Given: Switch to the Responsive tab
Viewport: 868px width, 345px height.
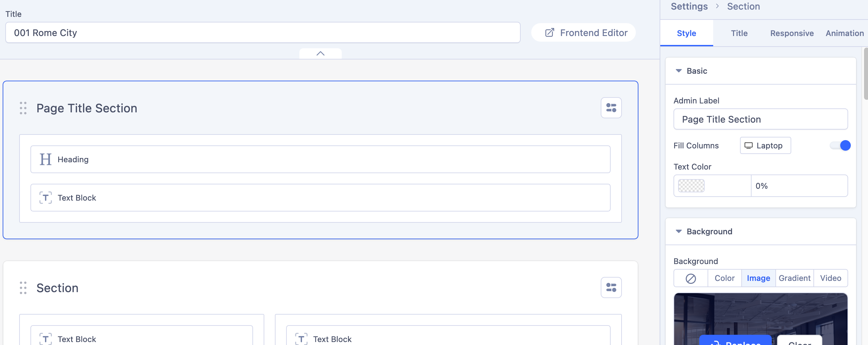Looking at the screenshot, I should 792,33.
